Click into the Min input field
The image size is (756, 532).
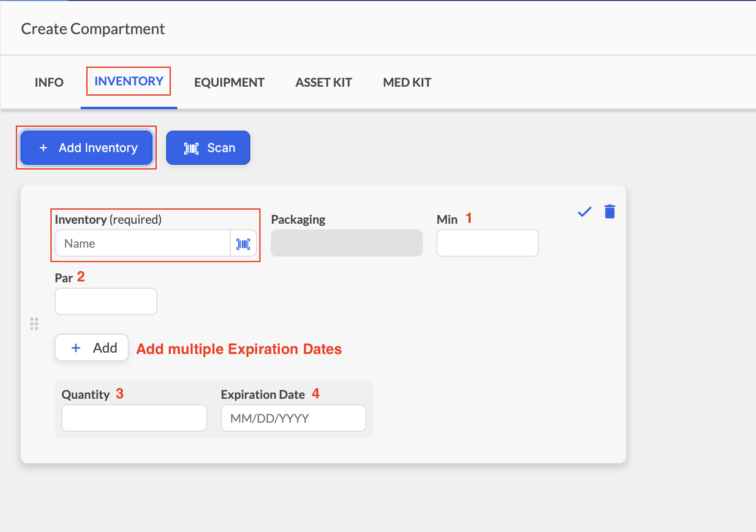(x=488, y=243)
